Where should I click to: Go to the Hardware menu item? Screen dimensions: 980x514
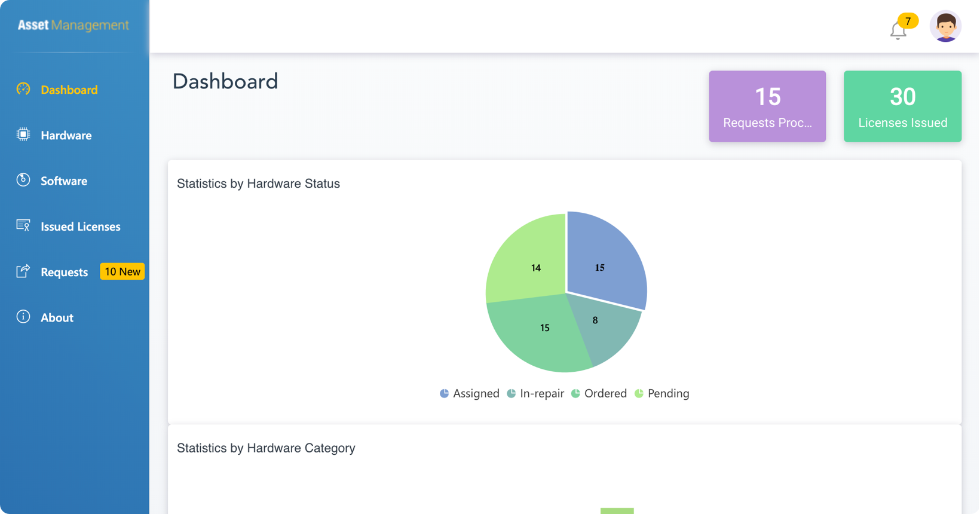(x=66, y=136)
